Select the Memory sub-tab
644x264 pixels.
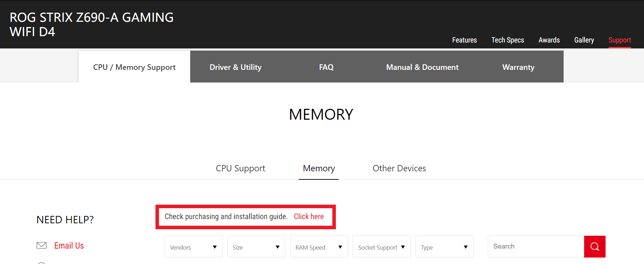coord(319,169)
